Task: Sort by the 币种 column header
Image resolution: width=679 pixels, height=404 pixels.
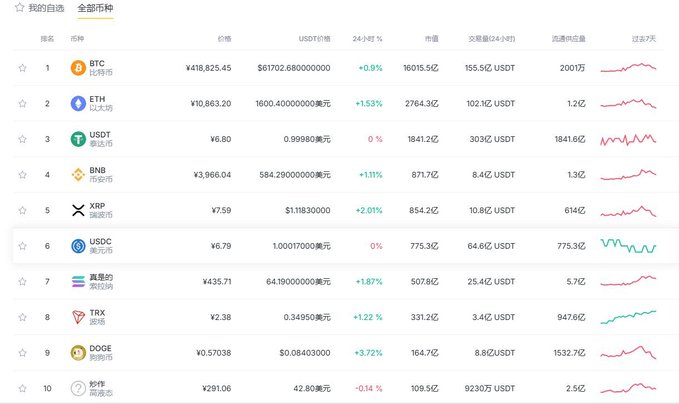Action: point(77,39)
